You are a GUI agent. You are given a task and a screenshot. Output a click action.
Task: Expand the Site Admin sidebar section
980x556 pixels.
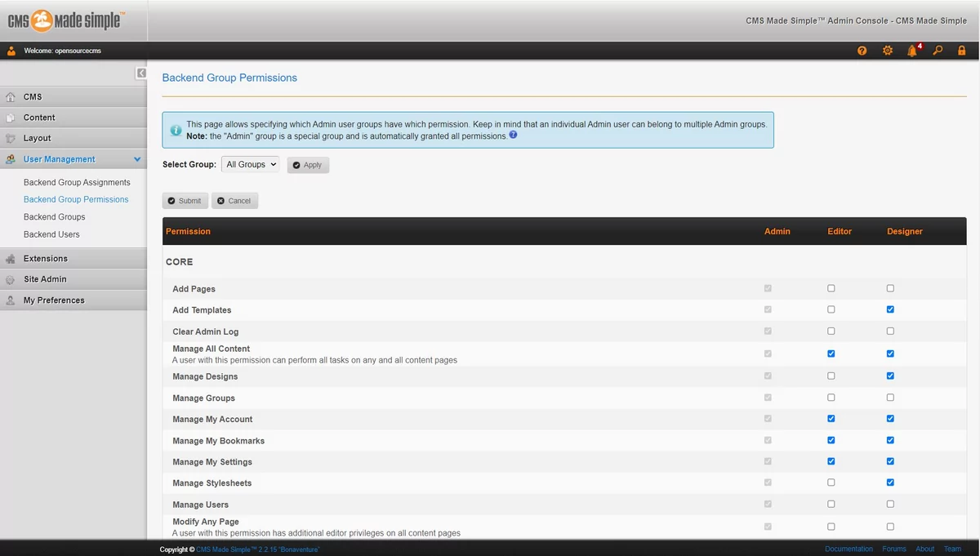pos(73,279)
